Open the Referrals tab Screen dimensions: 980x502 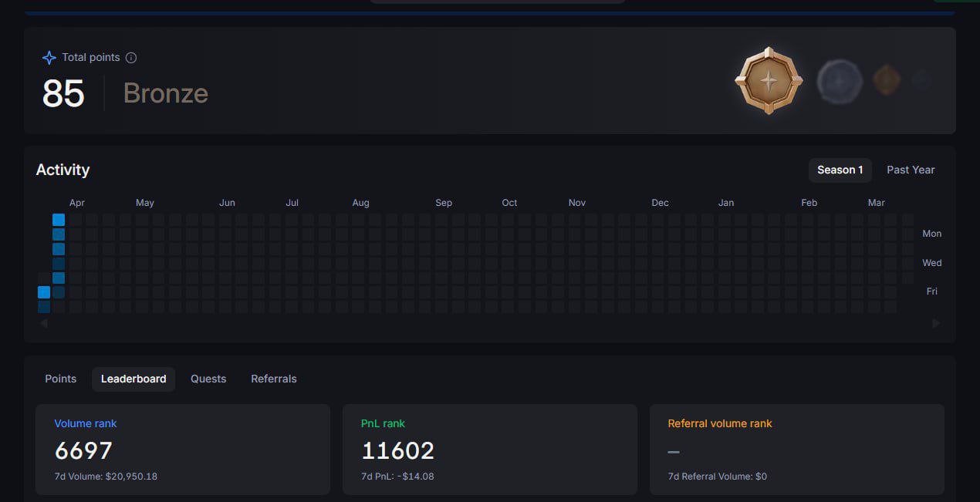(274, 379)
